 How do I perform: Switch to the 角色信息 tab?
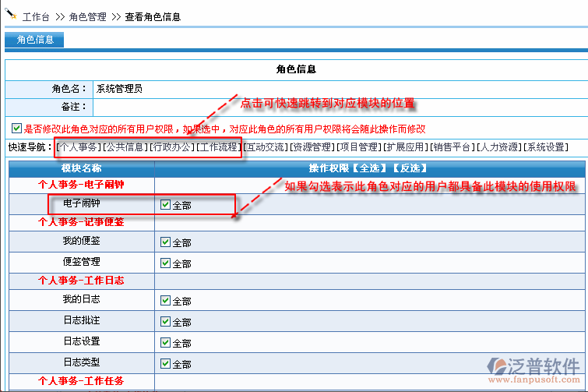(34, 40)
